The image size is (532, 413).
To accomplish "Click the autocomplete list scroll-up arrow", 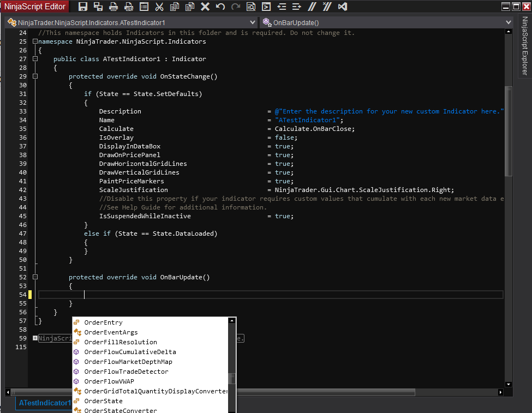I will [232, 321].
